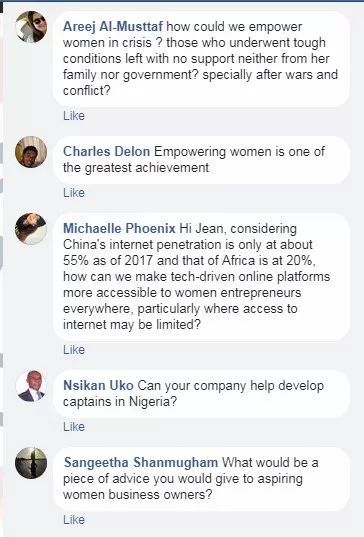Image resolution: width=364 pixels, height=537 pixels.
Task: Open Michaelle Phoenix's profile picture
Action: coord(31,229)
